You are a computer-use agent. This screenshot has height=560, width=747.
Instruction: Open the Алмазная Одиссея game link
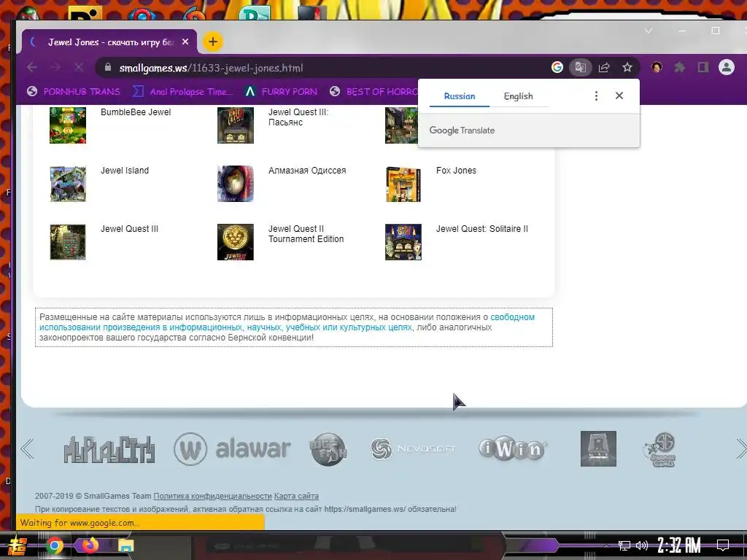[x=307, y=171]
